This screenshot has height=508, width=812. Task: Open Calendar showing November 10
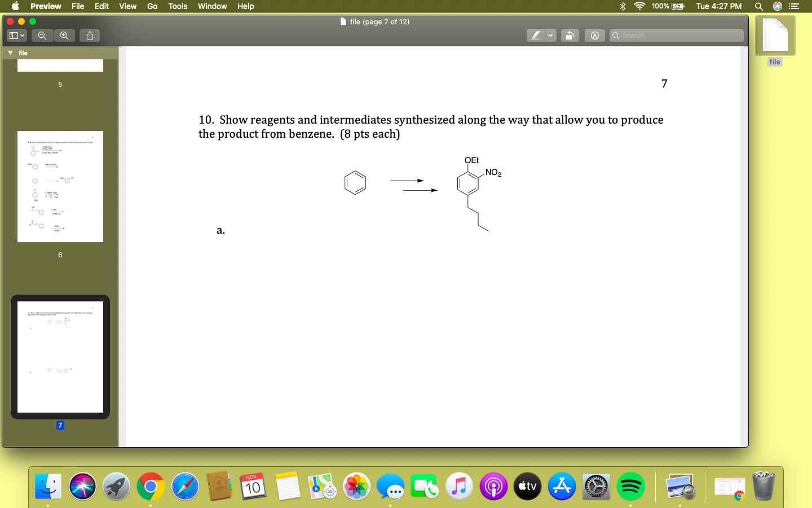(x=253, y=486)
